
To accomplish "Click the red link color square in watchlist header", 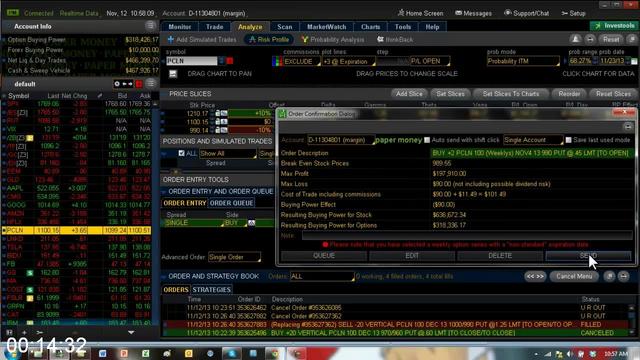I will 139,84.
